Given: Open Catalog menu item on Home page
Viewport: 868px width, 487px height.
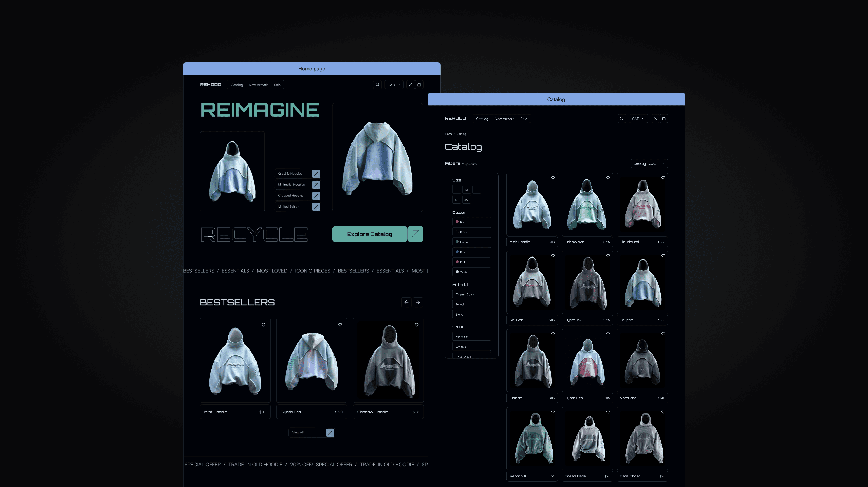Looking at the screenshot, I should [x=237, y=85].
